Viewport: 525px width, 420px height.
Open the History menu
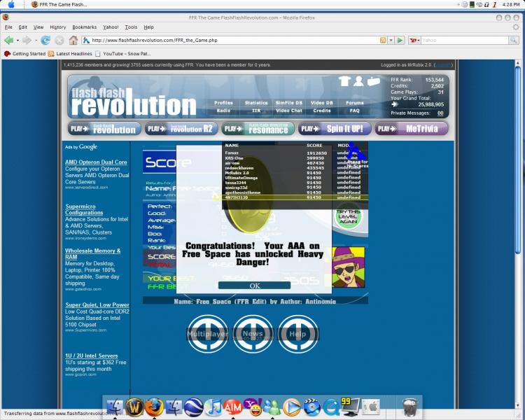pyautogui.click(x=57, y=27)
